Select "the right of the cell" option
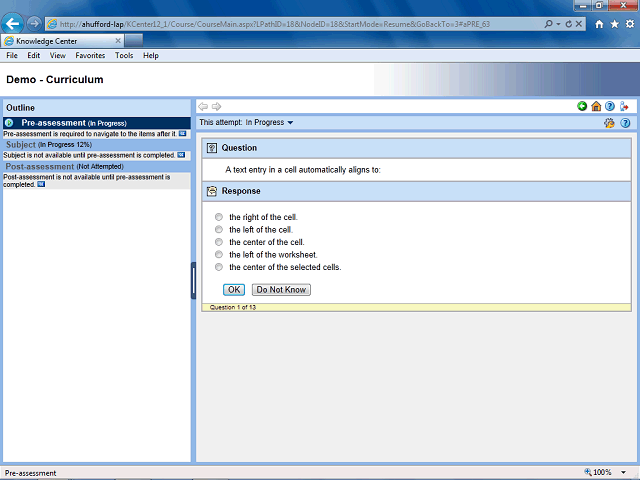Screen dimensions: 640x480 pos(219,217)
